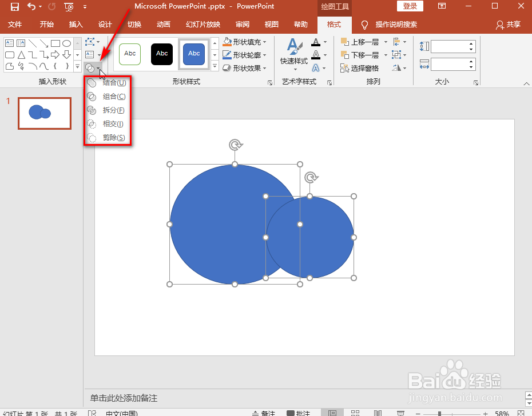This screenshot has width=532, height=416.
Task: Toggle Notes pane via 备注 in status bar
Action: click(x=264, y=413)
